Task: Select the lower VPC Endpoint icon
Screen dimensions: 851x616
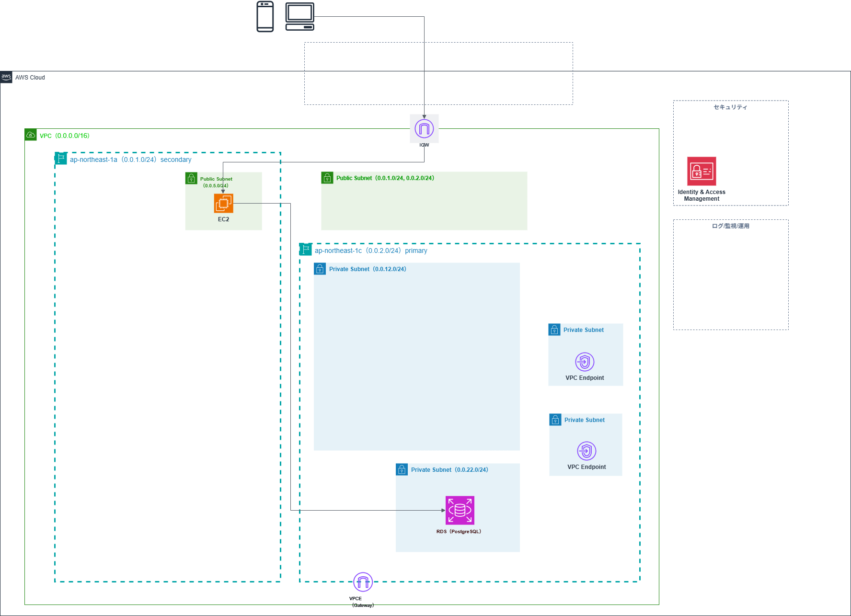Action: (586, 451)
